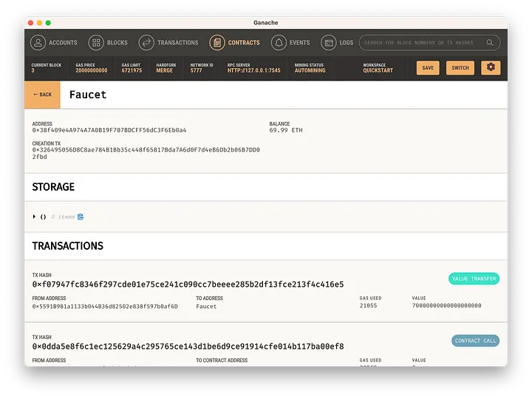Click the Logs card icon
532x399 pixels.
(x=328, y=43)
